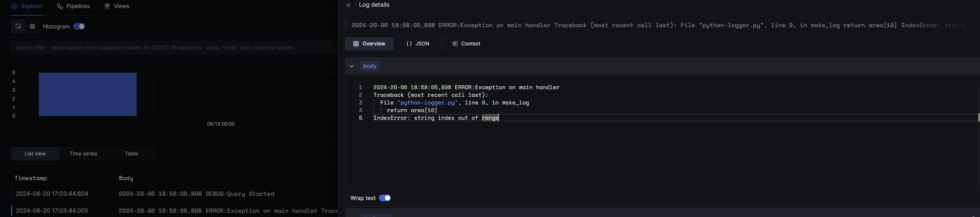Collapse the body section chevron

point(352,66)
